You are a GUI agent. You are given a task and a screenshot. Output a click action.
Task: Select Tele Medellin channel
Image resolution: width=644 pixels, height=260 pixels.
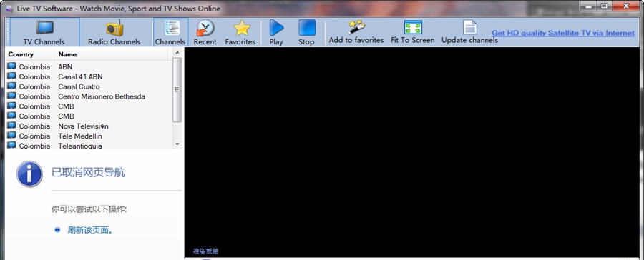[89, 136]
